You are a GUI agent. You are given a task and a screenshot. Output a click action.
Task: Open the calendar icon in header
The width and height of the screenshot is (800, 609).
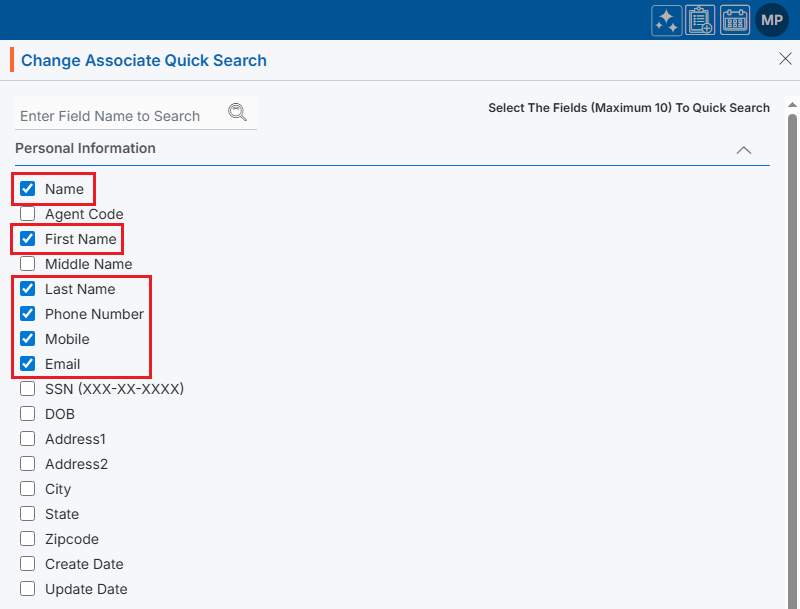735,20
